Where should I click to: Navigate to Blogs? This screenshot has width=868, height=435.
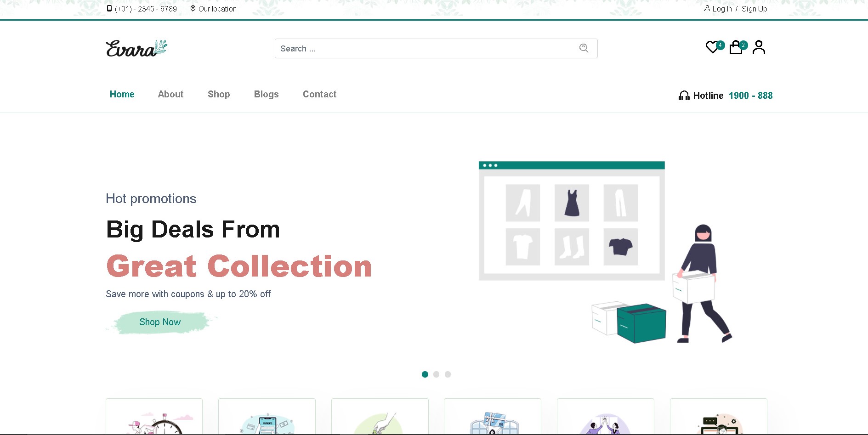point(267,94)
